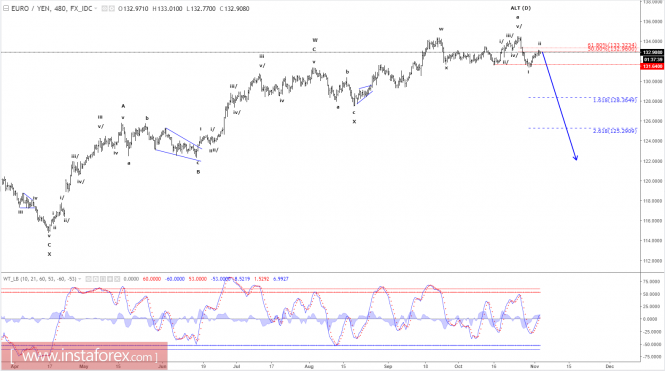
Task: Click the red 53.0000 WT_LB legend value
Action: pos(198,279)
